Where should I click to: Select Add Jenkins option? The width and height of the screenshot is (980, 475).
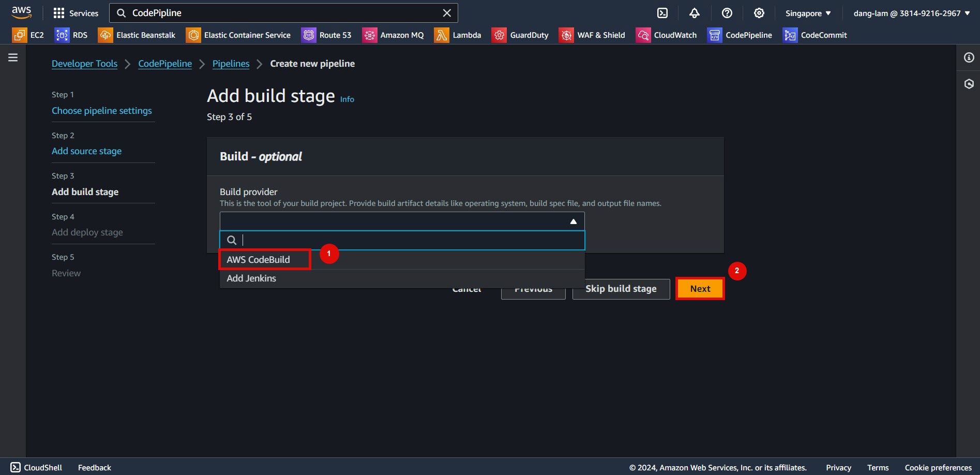click(402, 278)
